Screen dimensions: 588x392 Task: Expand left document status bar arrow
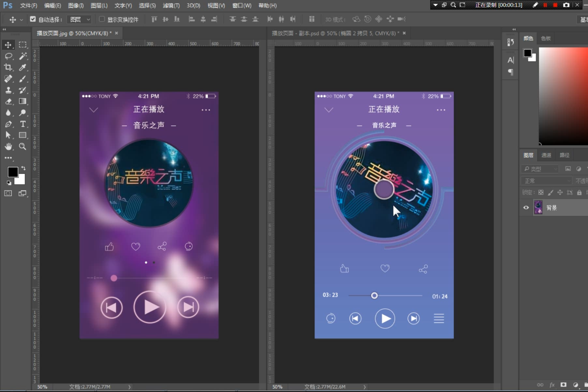[129, 387]
